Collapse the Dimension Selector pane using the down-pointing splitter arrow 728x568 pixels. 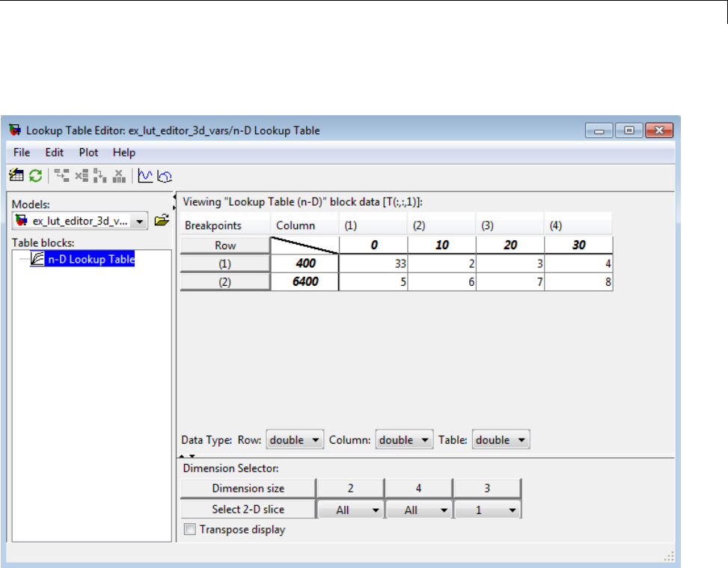point(192,456)
